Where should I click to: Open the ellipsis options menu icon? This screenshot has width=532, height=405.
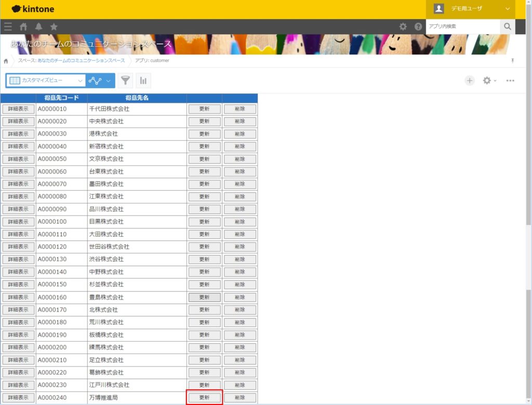pos(510,80)
